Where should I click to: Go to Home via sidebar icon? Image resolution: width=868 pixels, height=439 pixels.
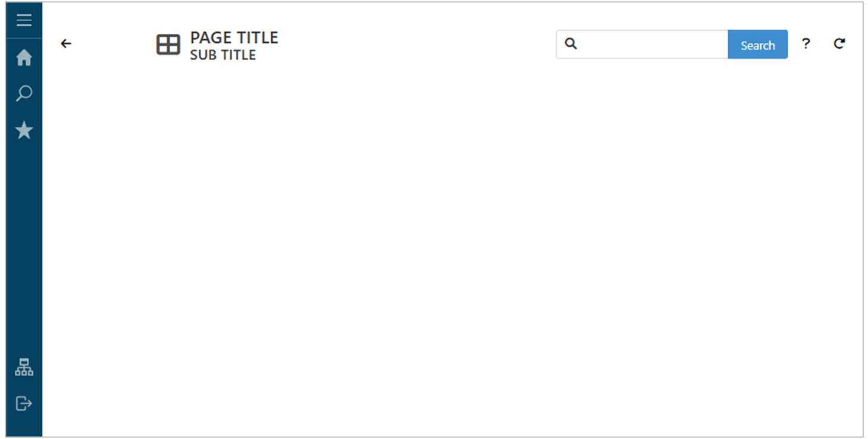(24, 58)
